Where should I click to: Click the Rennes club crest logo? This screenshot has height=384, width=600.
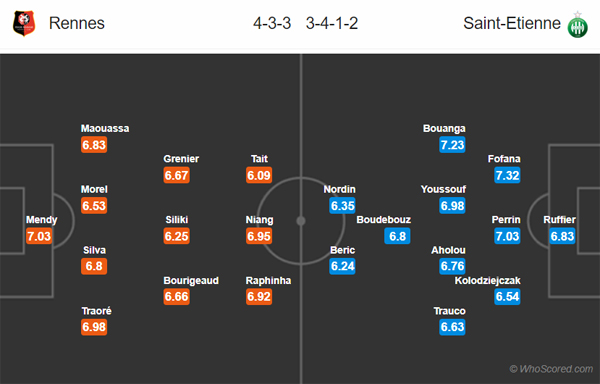24,23
